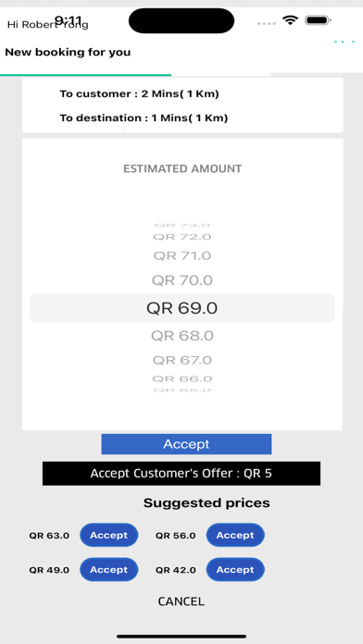Accept the QR 49.0 suggested price
The width and height of the screenshot is (363, 644).
click(x=109, y=570)
